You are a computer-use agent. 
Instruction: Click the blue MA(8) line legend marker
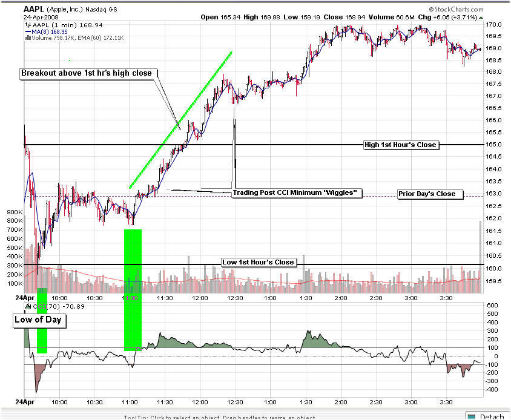[28, 31]
